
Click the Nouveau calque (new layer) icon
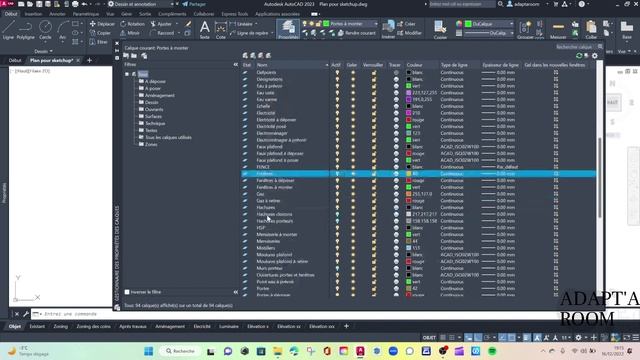click(245, 56)
